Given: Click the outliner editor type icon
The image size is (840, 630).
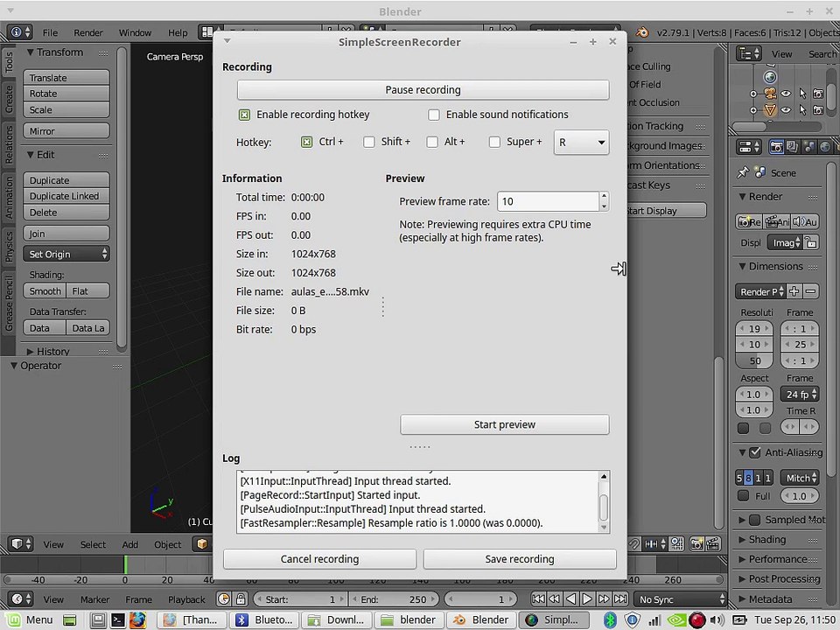Looking at the screenshot, I should (750, 53).
